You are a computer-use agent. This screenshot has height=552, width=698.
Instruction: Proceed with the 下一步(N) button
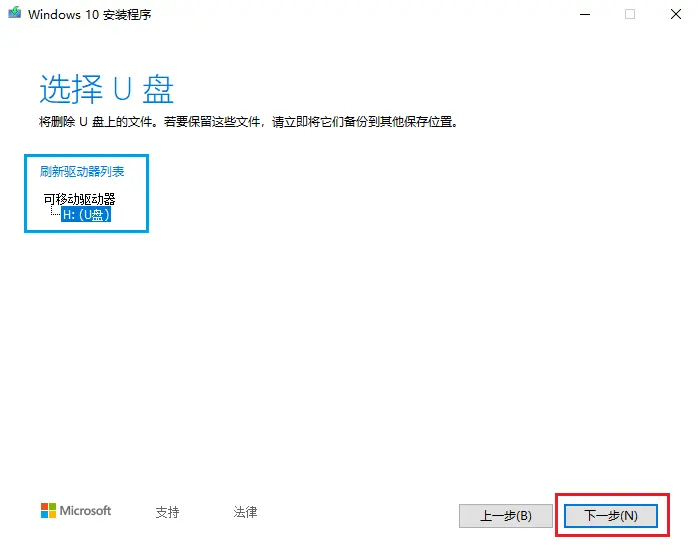click(610, 516)
